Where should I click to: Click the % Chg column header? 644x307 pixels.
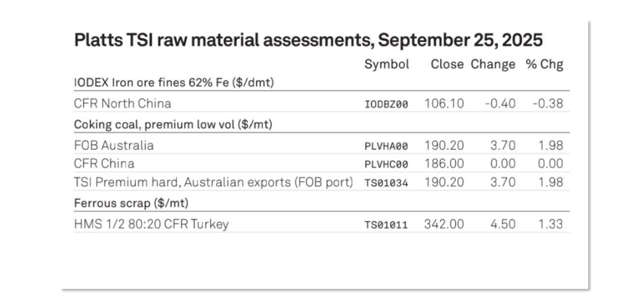pos(544,64)
